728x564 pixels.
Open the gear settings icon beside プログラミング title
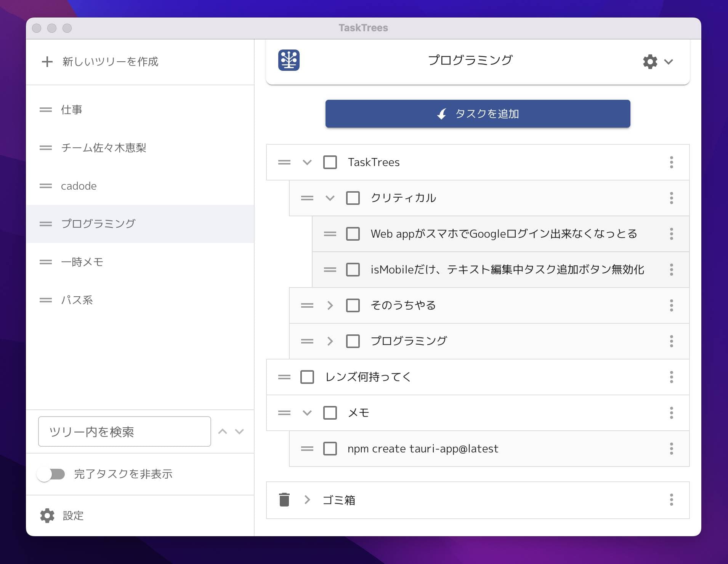(650, 61)
